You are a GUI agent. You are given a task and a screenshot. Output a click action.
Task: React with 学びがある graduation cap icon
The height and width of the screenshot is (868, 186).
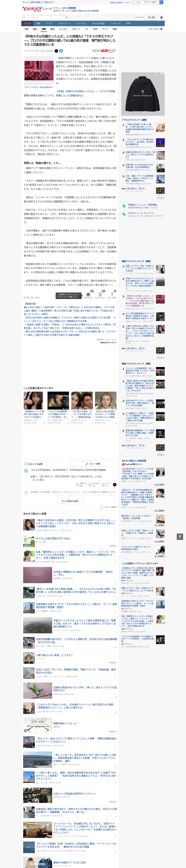[x=89, y=295]
